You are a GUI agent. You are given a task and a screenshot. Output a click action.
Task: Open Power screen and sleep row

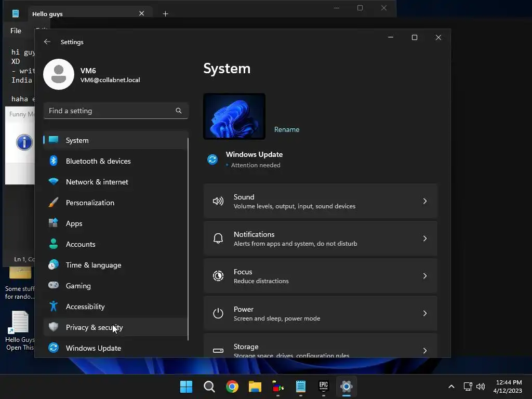tap(320, 313)
